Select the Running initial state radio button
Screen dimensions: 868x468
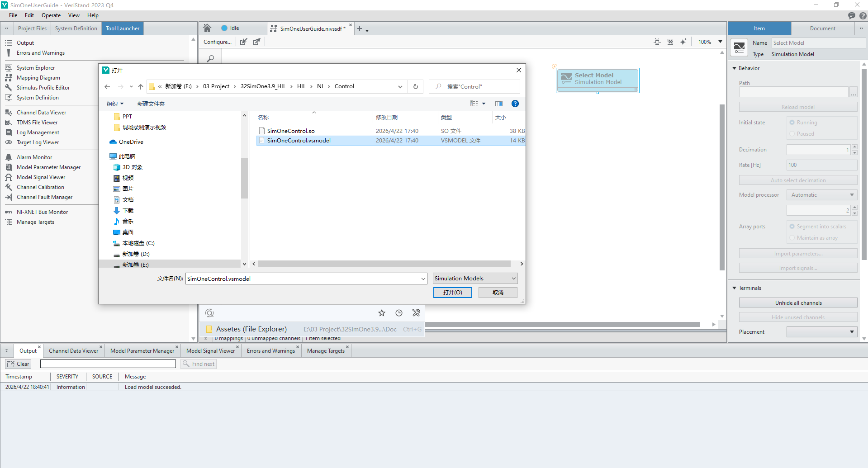tap(792, 123)
